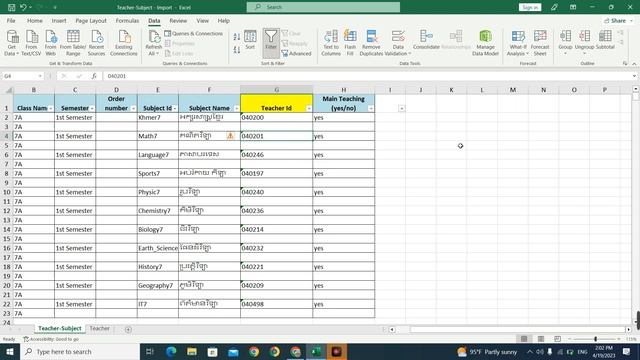
Task: Open Existing Connections
Action: (x=124, y=42)
